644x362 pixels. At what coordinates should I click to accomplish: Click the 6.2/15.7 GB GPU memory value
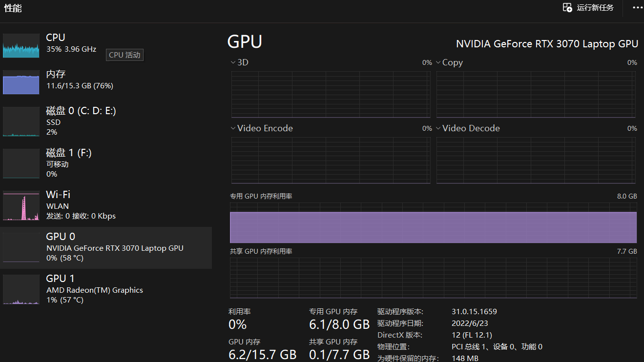[x=262, y=355]
